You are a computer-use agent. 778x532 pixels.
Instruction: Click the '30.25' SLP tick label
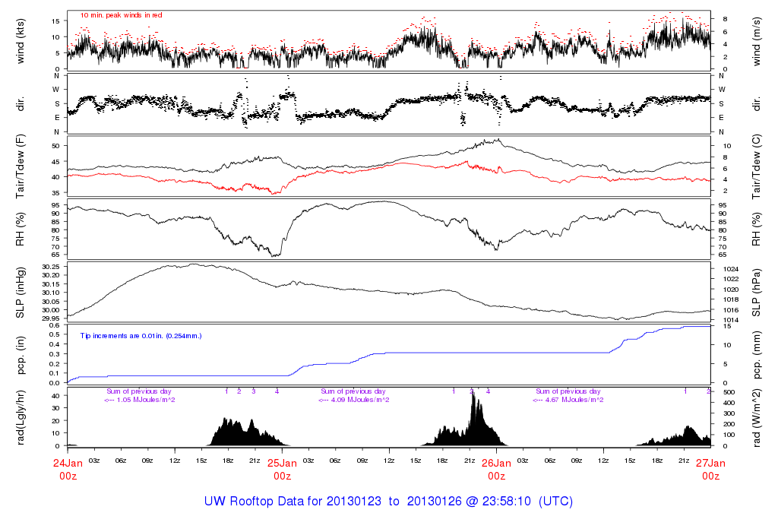[x=51, y=267]
